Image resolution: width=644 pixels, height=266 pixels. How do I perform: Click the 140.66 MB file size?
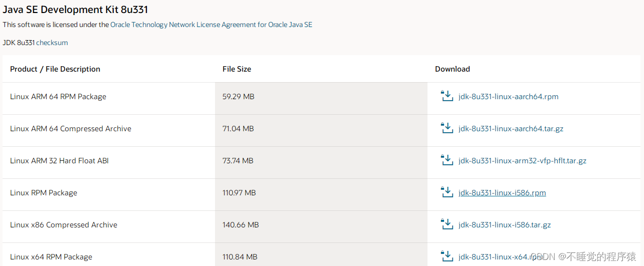(241, 225)
